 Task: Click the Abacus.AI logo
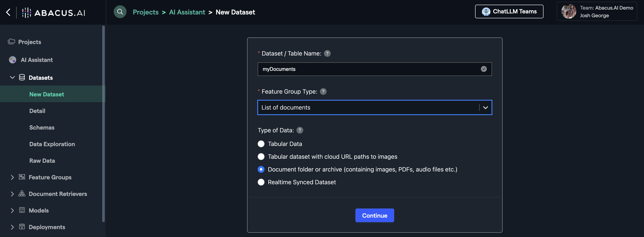pyautogui.click(x=53, y=13)
